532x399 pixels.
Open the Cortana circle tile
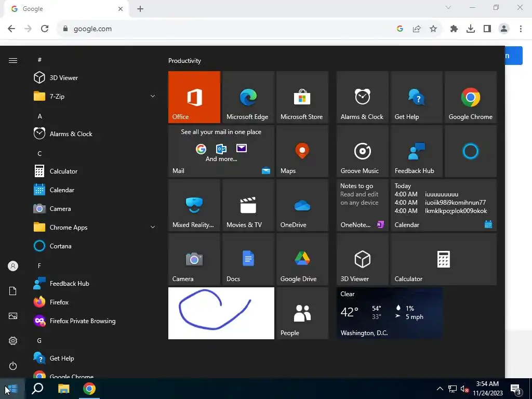[471, 151]
